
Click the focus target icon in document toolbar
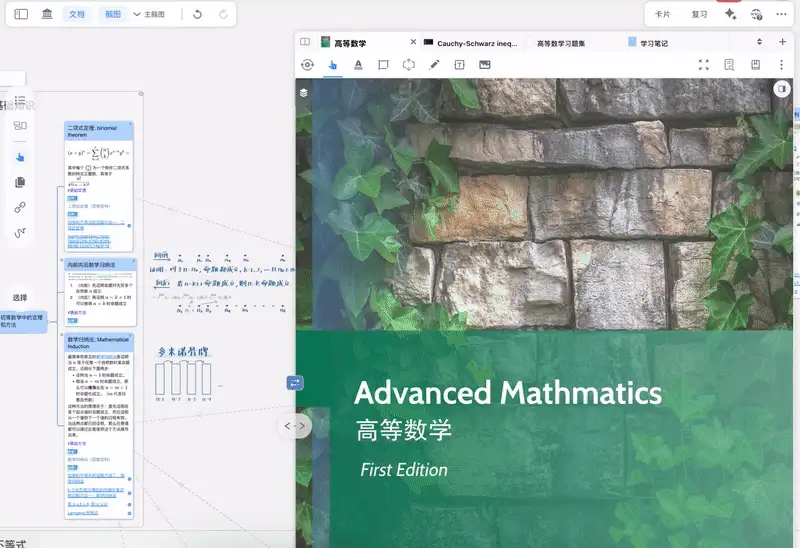point(307,65)
